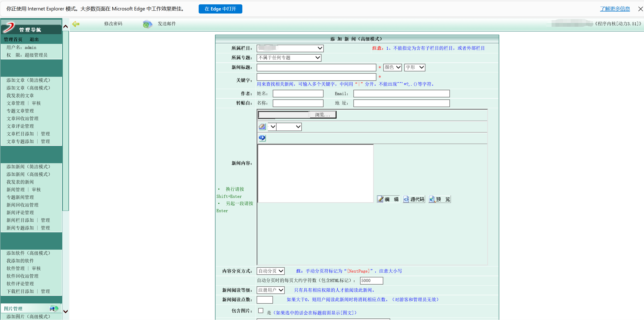Click the red logo in 管理导航 header
The image size is (644, 320).
tap(9, 27)
